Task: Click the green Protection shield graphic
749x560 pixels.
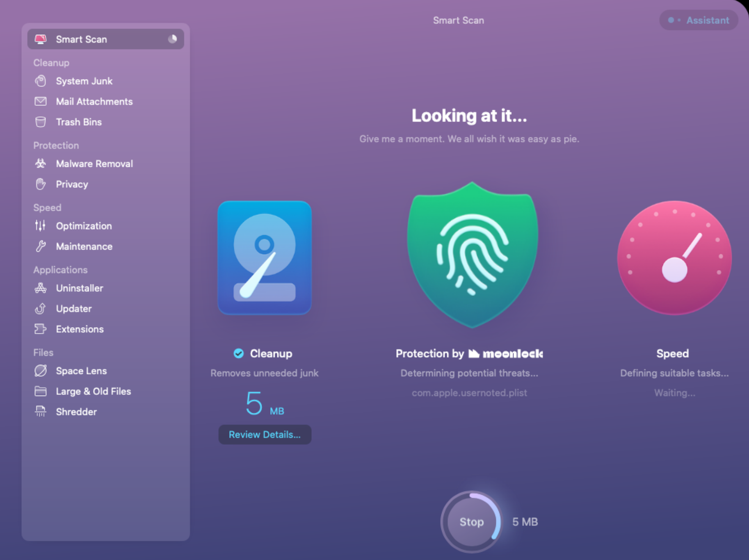Action: (472, 254)
